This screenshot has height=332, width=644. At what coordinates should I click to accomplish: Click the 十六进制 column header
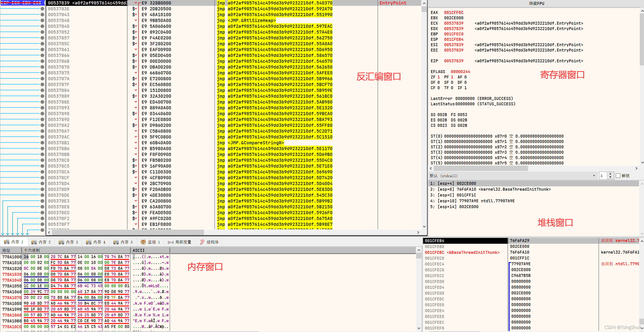32,250
